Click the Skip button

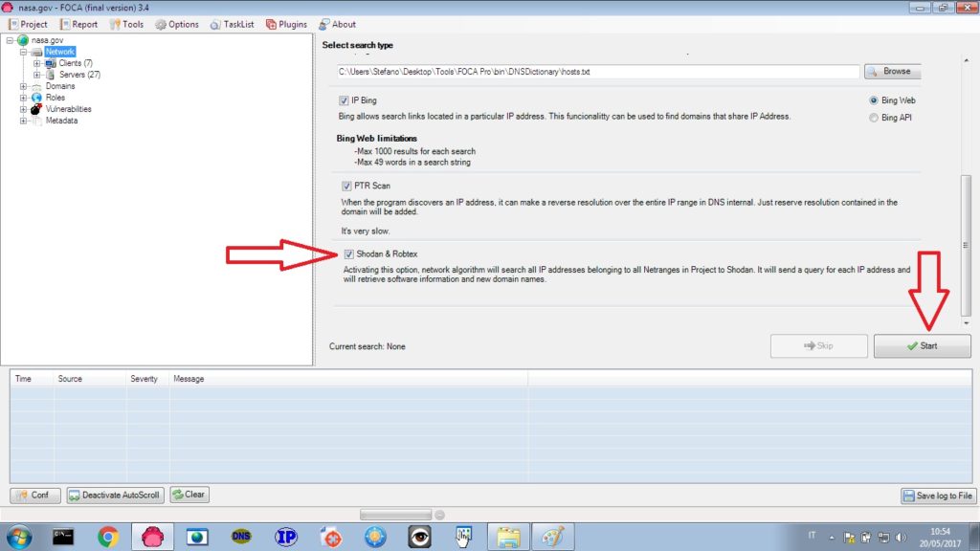819,345
